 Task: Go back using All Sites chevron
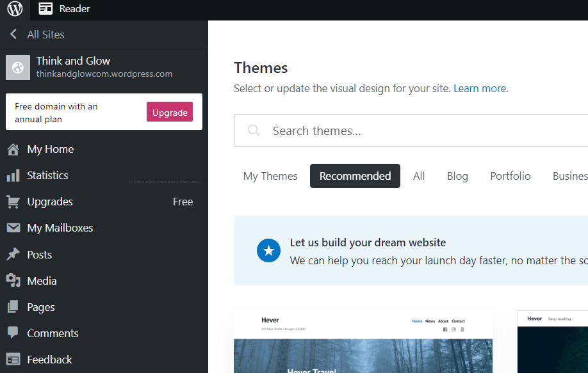pos(13,35)
